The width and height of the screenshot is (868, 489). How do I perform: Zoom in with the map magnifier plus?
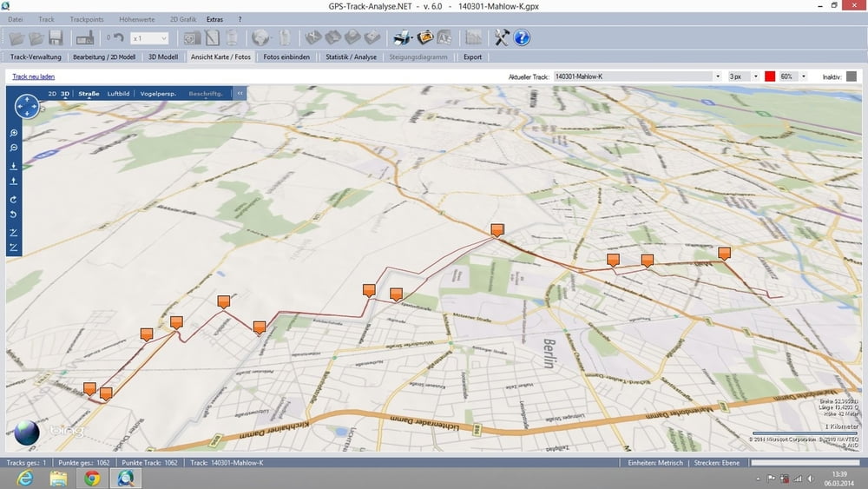(x=14, y=133)
